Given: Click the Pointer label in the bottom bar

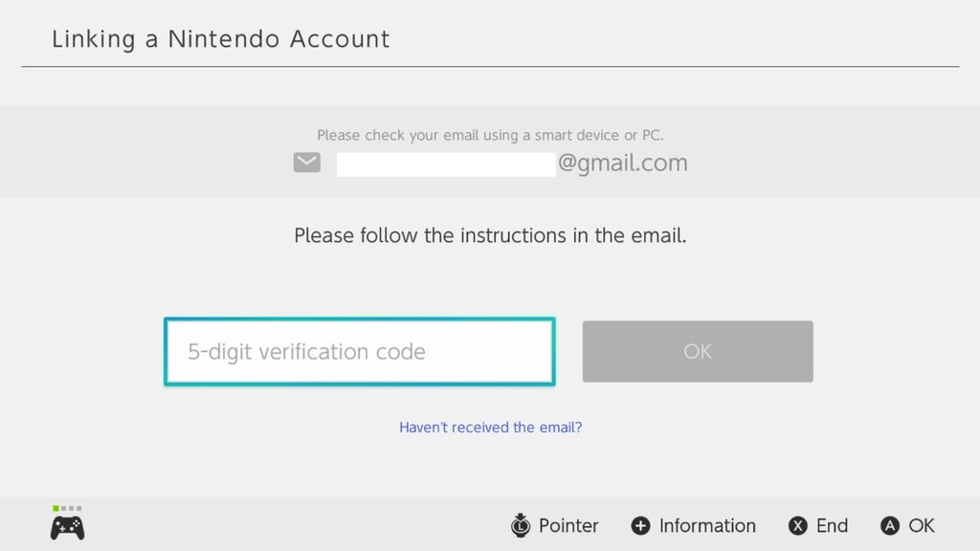Looking at the screenshot, I should click(x=568, y=525).
